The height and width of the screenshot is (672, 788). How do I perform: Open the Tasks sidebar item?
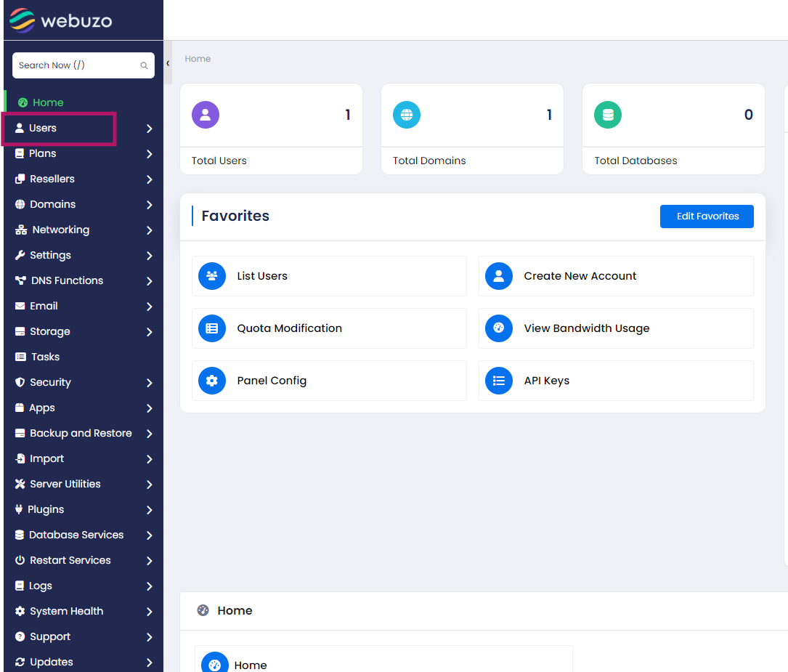[45, 357]
